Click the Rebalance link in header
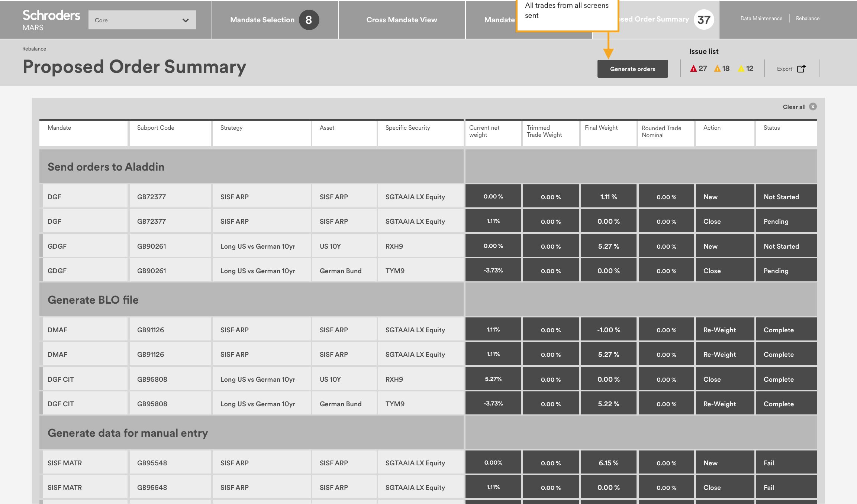Screen dimensions: 857x504 click(x=808, y=18)
